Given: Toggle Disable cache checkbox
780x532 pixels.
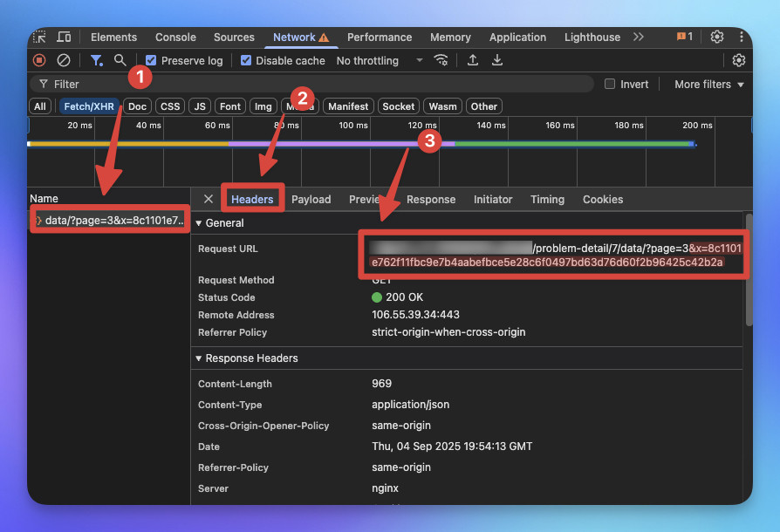Looking at the screenshot, I should coord(246,61).
